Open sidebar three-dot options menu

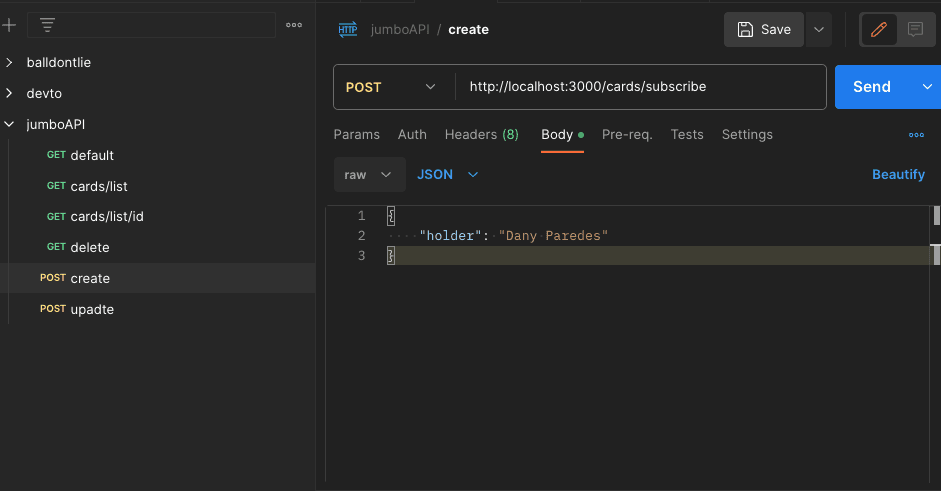coord(294,25)
